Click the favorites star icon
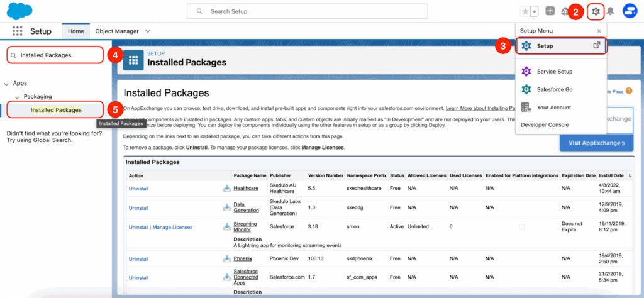The height and width of the screenshot is (298, 644). [x=525, y=11]
